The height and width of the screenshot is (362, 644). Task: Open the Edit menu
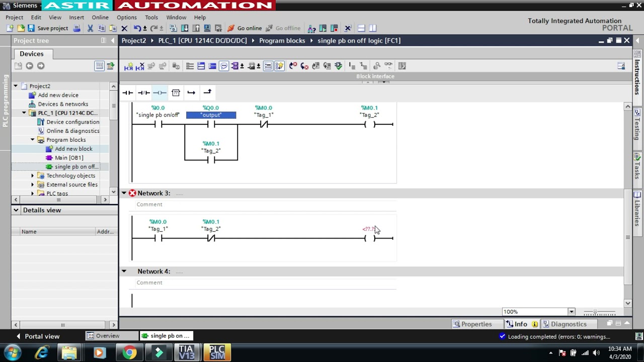(36, 17)
